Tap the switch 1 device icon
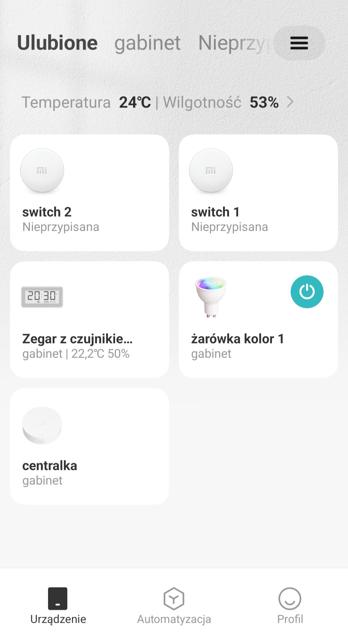 211,171
